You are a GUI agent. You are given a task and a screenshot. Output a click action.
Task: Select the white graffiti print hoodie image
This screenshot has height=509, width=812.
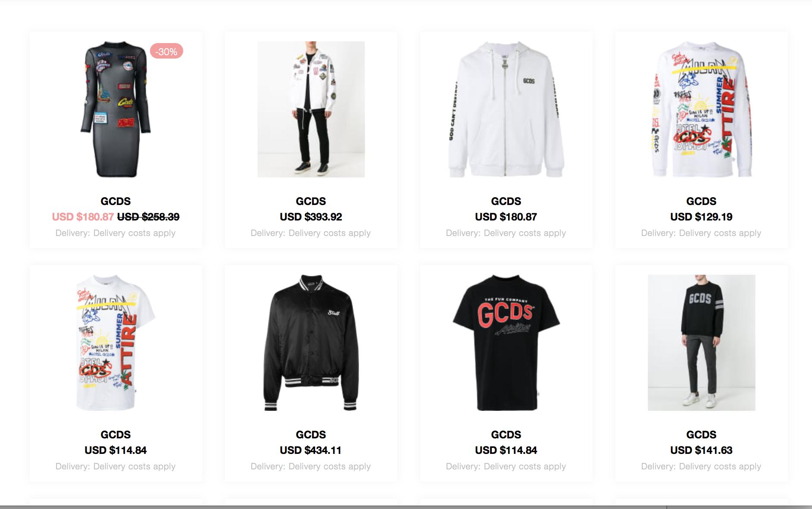[701, 109]
